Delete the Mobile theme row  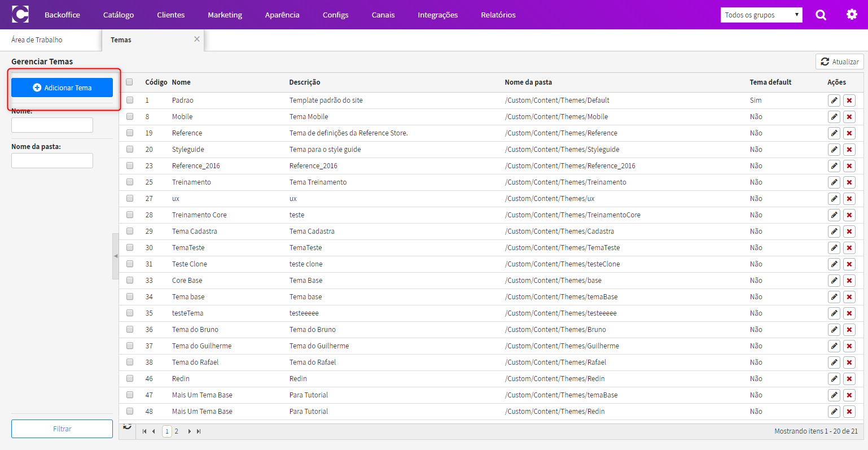click(x=849, y=117)
